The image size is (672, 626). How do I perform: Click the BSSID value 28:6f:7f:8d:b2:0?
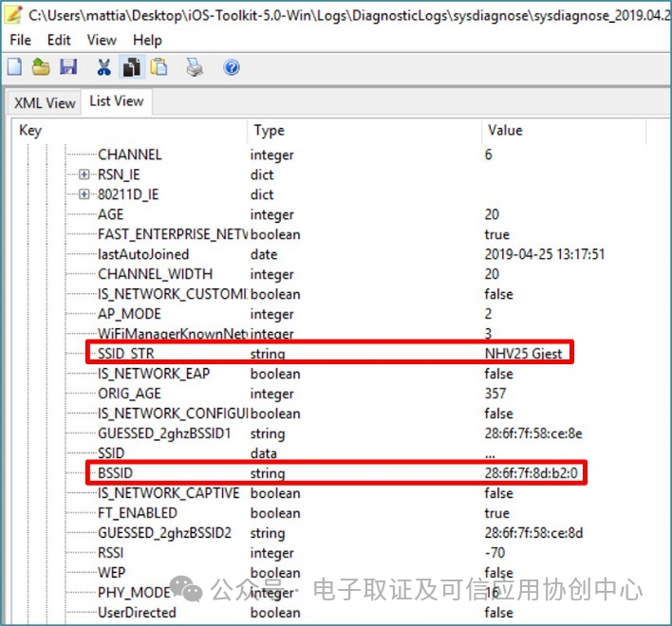[x=532, y=473]
